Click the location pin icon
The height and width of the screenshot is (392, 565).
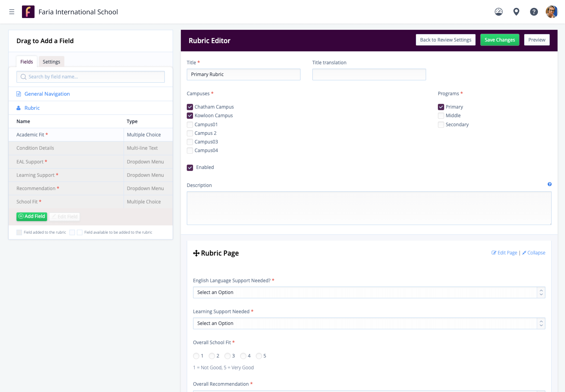click(516, 12)
